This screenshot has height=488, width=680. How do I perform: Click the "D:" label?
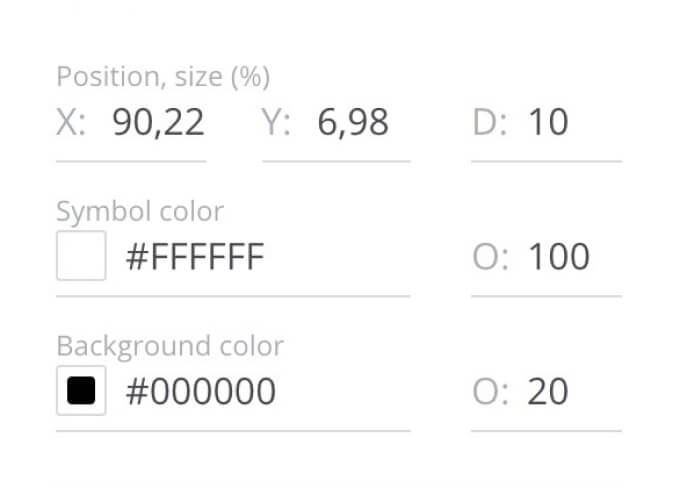(490, 123)
